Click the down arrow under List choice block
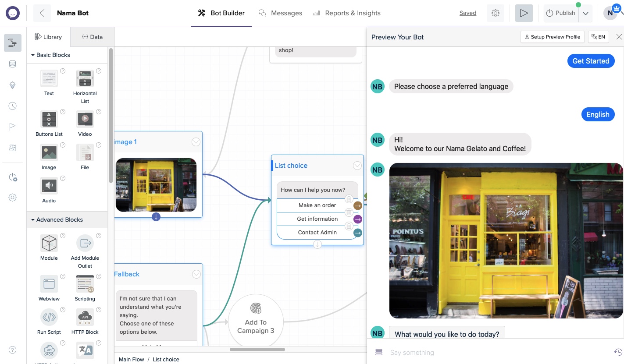The width and height of the screenshot is (624, 364). [317, 244]
